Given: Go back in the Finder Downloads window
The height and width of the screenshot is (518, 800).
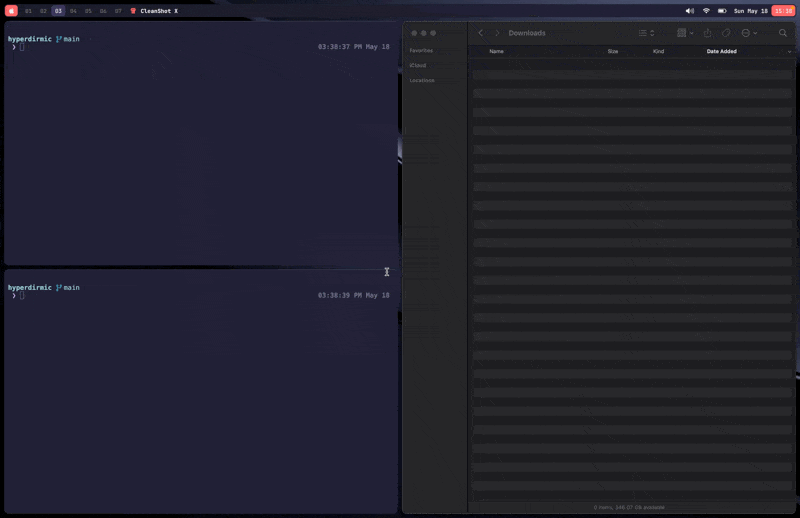Looking at the screenshot, I should (x=481, y=33).
